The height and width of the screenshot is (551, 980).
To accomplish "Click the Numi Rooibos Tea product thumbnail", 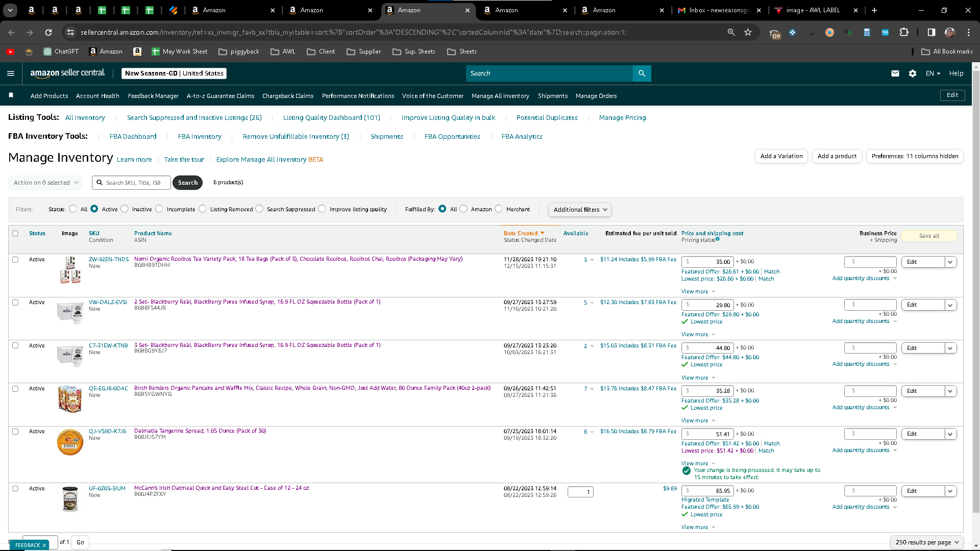I will (70, 270).
